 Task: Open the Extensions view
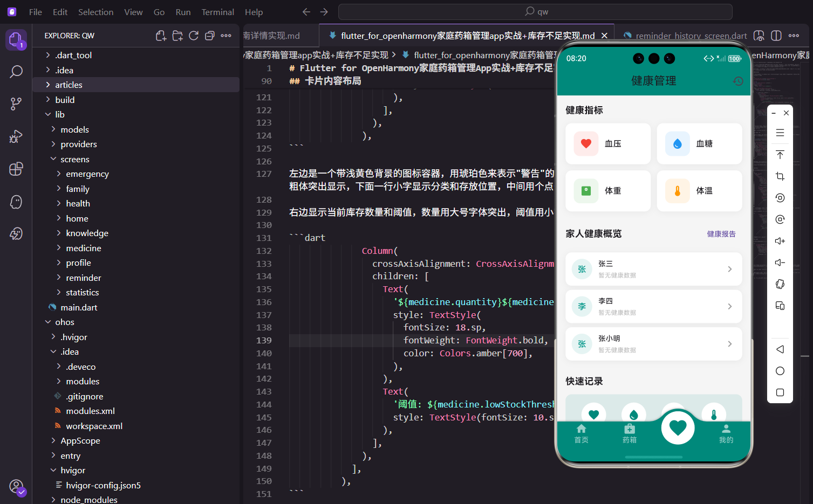(16, 169)
